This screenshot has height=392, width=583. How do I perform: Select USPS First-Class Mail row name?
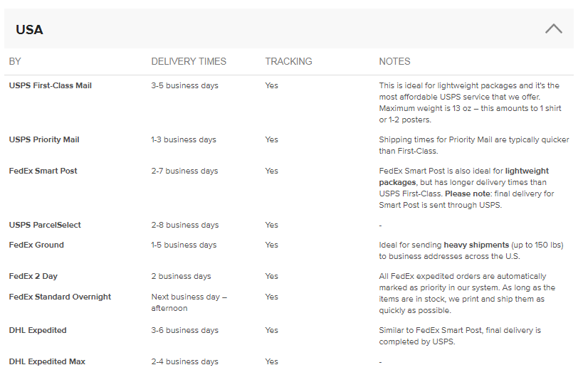(x=51, y=85)
